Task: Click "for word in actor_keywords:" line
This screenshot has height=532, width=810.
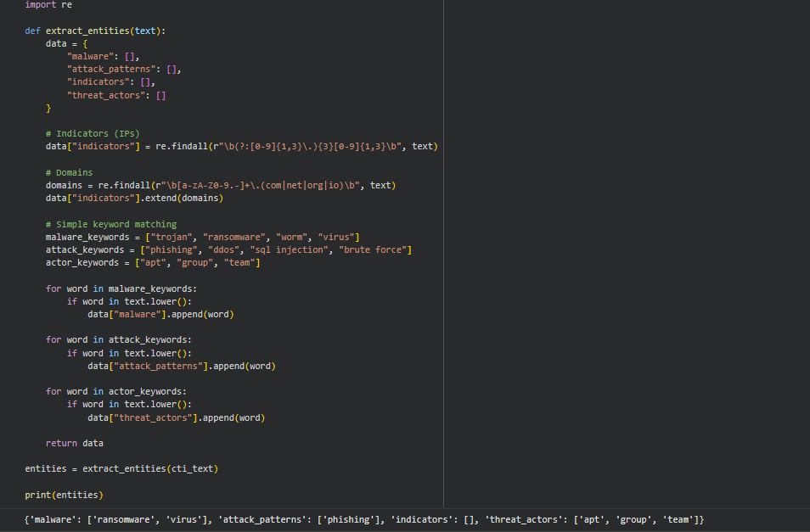Action: [116, 392]
